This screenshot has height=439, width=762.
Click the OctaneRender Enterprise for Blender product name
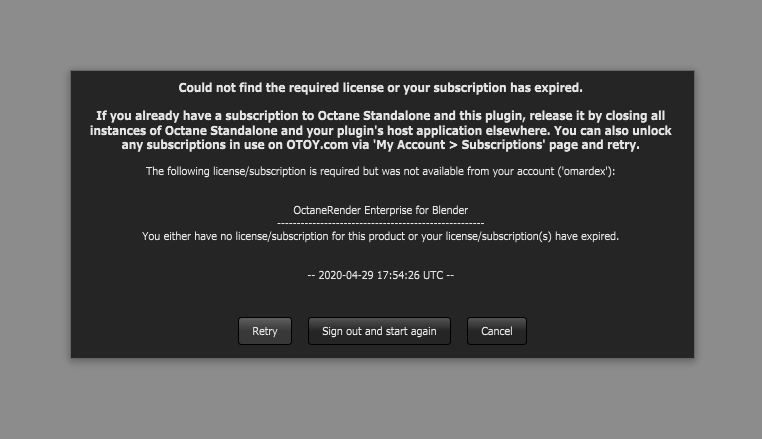click(380, 211)
